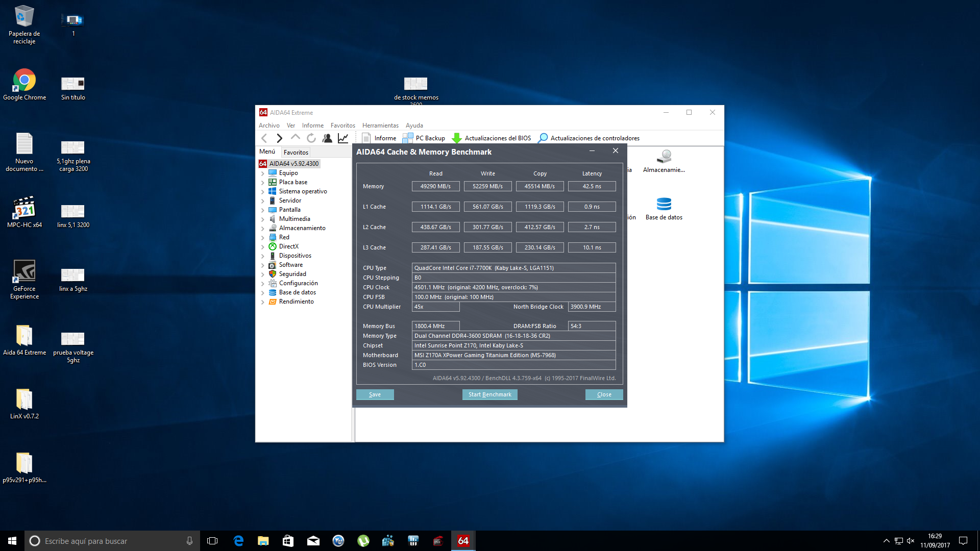The width and height of the screenshot is (980, 551).
Task: Open the Papelera de reciclaje icon
Action: (x=24, y=25)
